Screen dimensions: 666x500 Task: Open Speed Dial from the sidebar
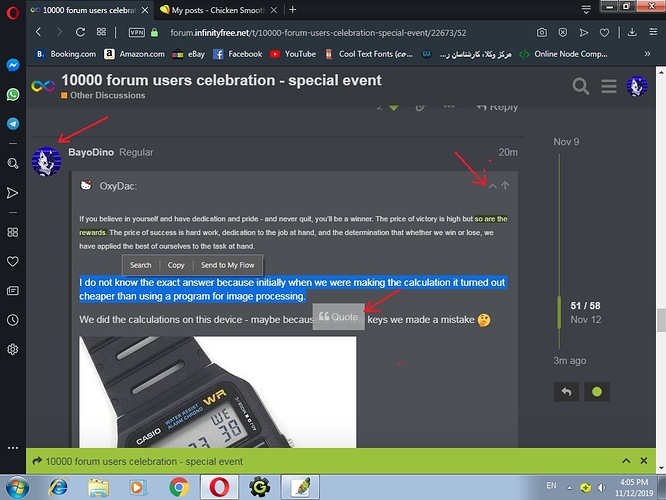point(13,232)
